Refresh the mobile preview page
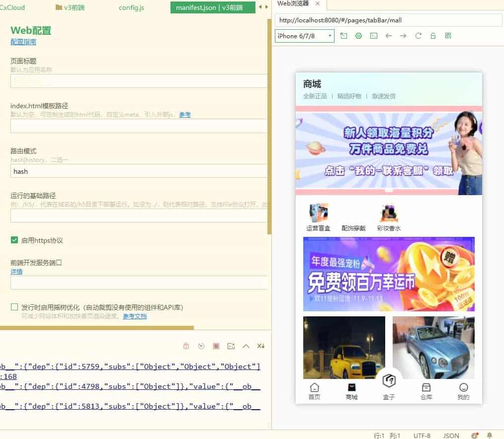 tap(419, 35)
